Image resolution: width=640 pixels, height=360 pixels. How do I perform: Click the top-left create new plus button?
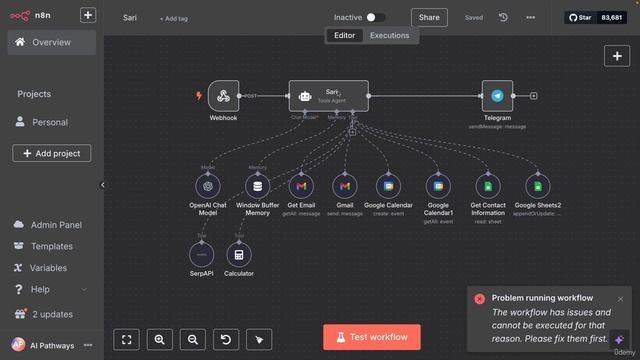click(x=88, y=15)
